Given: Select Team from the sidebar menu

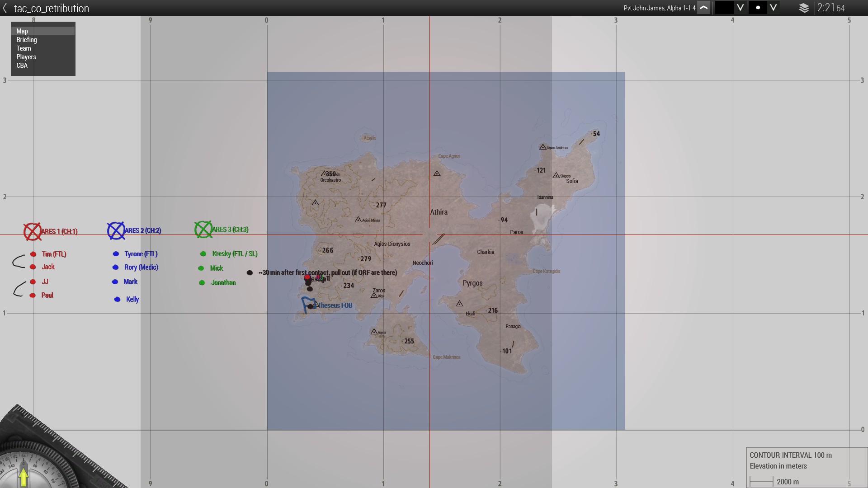Looking at the screenshot, I should (x=24, y=48).
